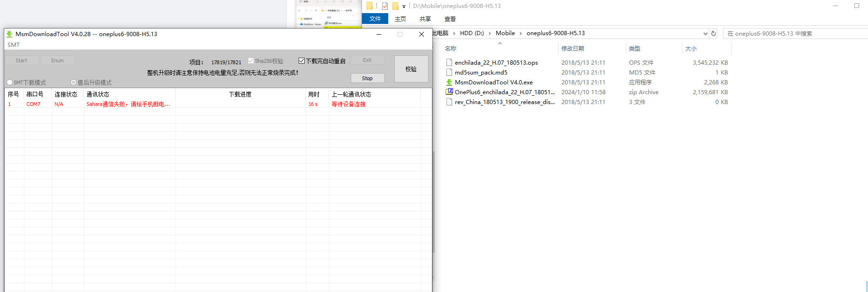Focus the search box for oneplus6-9008-H5.13
The image size is (868, 292).
(x=795, y=33)
